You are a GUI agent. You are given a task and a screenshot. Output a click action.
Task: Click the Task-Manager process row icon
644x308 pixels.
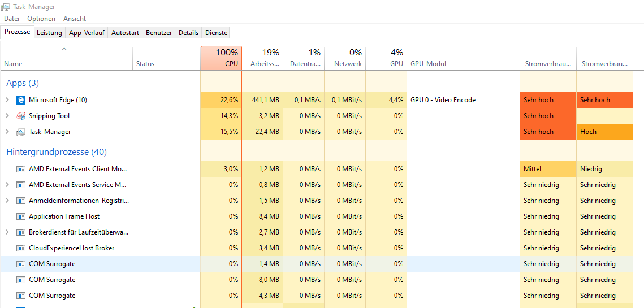pyautogui.click(x=20, y=132)
